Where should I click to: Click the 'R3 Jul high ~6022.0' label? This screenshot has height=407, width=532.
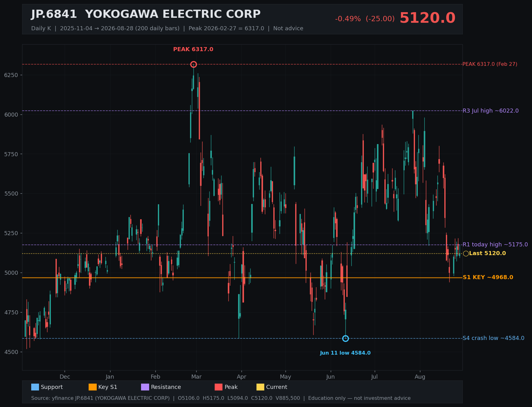pos(491,111)
